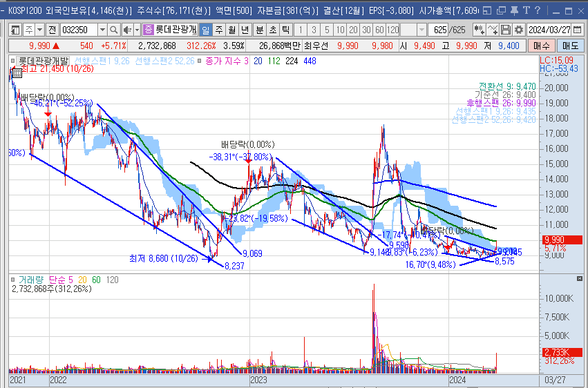Click the 매도 sell button

[x=570, y=46]
